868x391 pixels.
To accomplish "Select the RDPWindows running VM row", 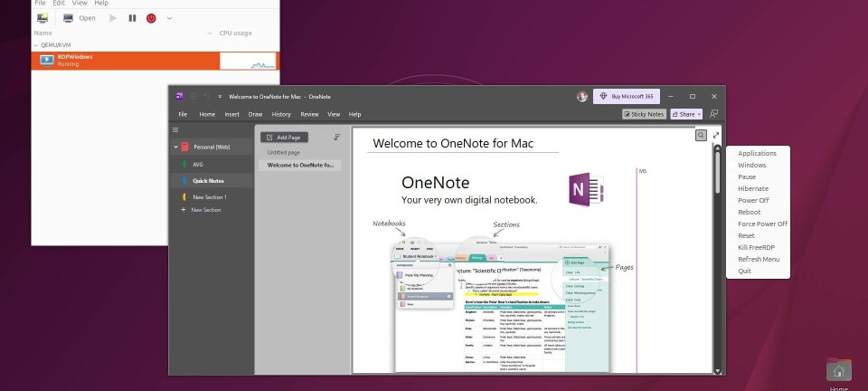I will 156,61.
